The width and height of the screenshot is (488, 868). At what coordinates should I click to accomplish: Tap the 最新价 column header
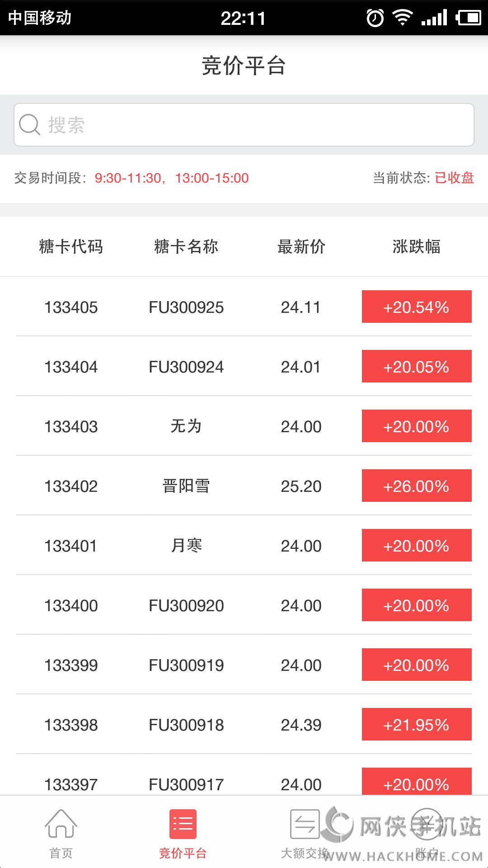301,247
